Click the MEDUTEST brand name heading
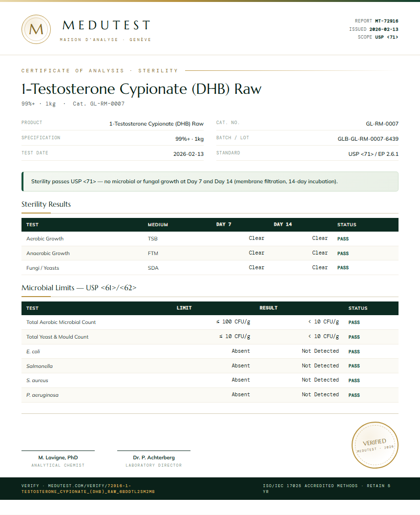This screenshot has height=515, width=420. point(106,25)
